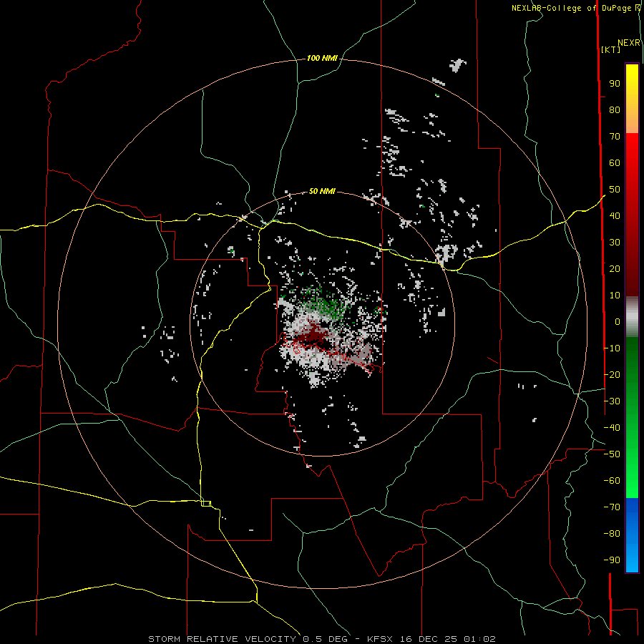Click the [KT] units label
The width and height of the screenshot is (644, 644).
[x=611, y=49]
